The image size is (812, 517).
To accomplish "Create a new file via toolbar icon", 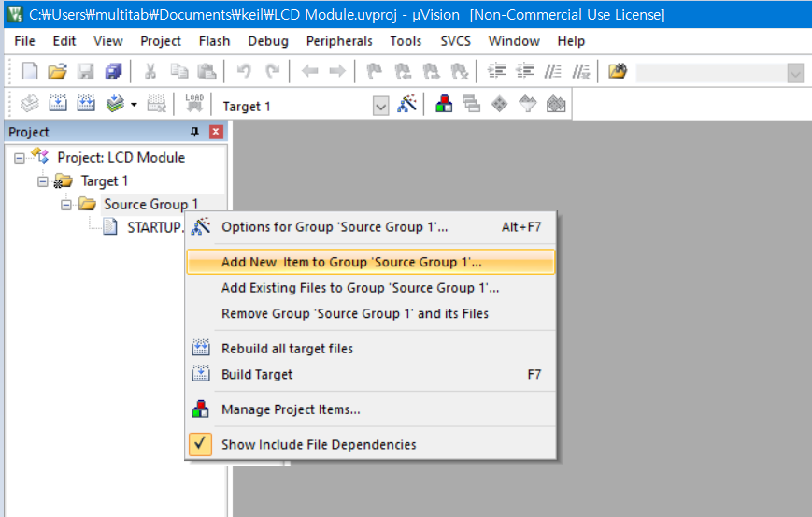I will pos(30,71).
